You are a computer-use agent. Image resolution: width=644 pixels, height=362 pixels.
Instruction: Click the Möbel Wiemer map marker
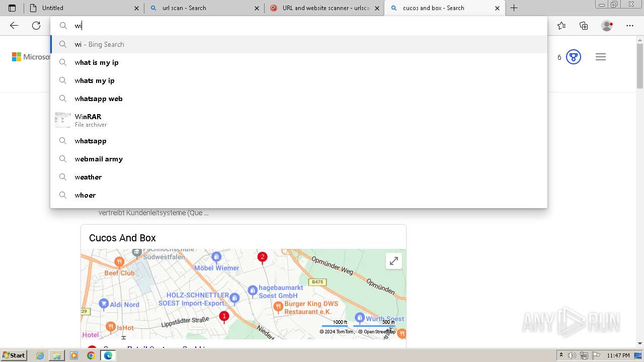216,257
